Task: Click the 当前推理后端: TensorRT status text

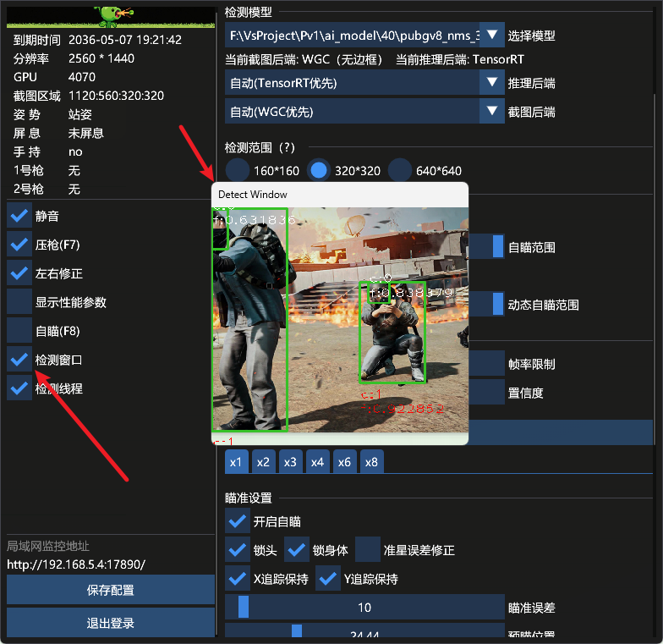Action: (460, 59)
